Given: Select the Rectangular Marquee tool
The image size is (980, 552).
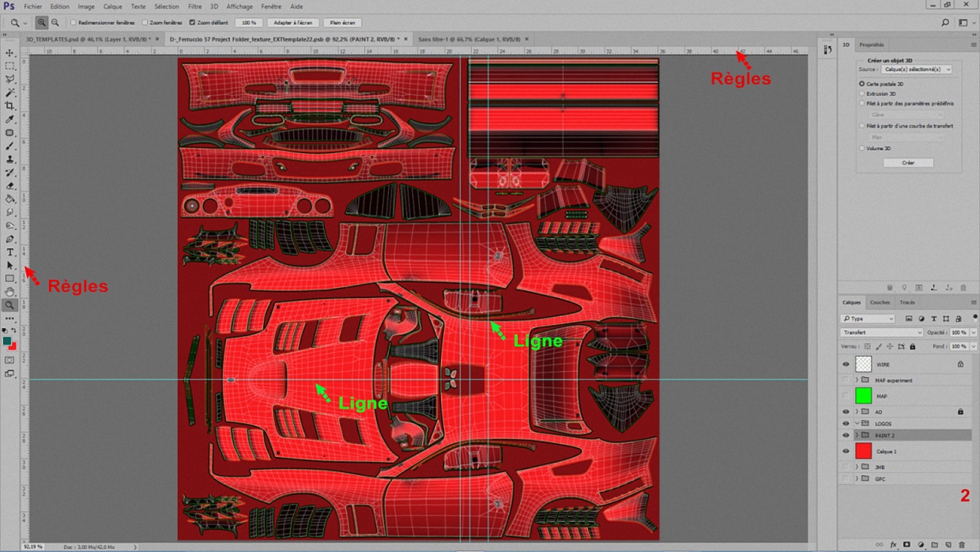Looking at the screenshot, I should click(x=9, y=66).
